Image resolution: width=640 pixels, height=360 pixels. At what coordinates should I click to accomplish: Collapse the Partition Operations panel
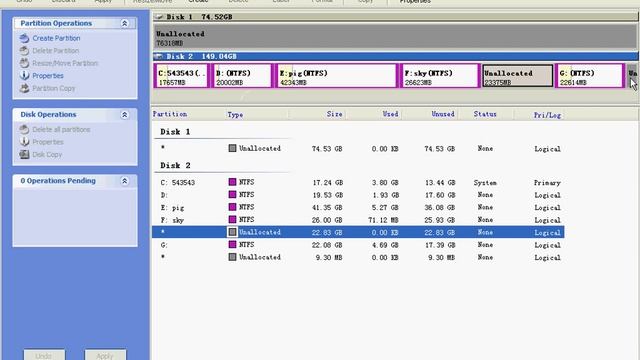coord(124,23)
